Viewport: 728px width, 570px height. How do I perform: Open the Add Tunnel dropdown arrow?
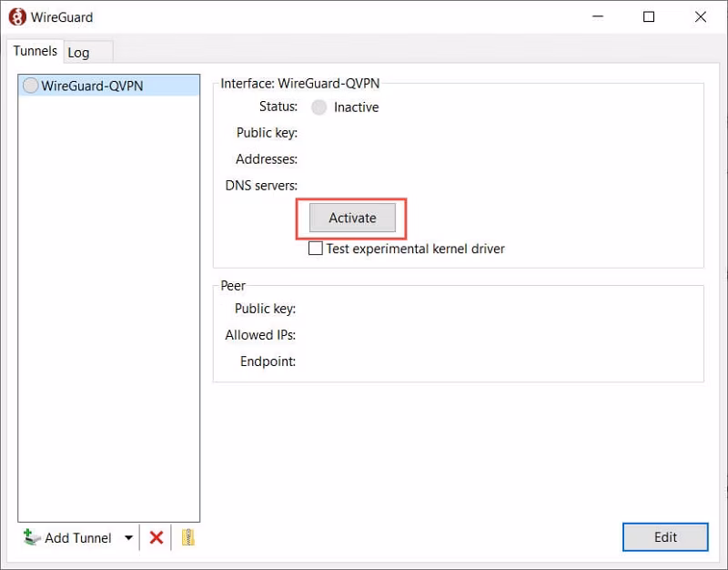pos(129,538)
